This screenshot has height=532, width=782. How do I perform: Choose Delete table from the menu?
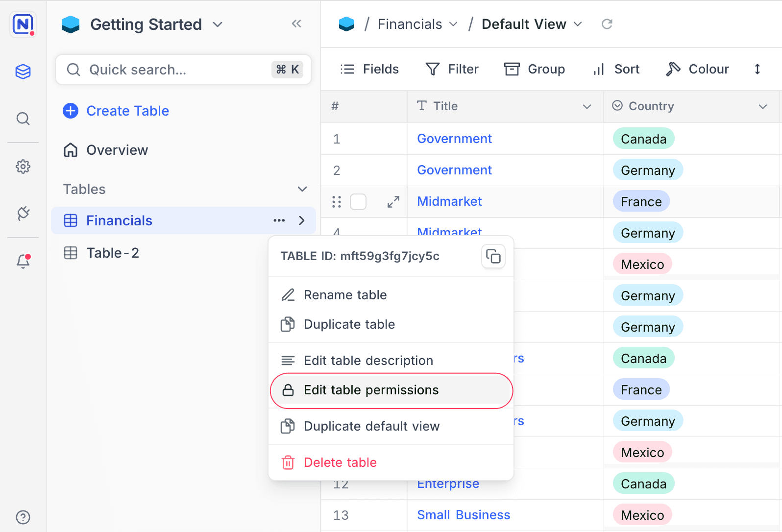click(x=340, y=462)
